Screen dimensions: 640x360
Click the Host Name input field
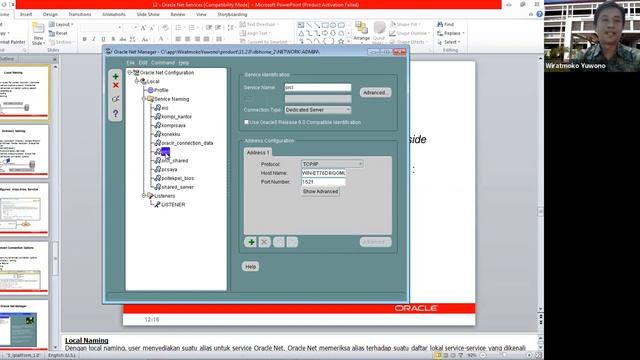click(x=324, y=173)
